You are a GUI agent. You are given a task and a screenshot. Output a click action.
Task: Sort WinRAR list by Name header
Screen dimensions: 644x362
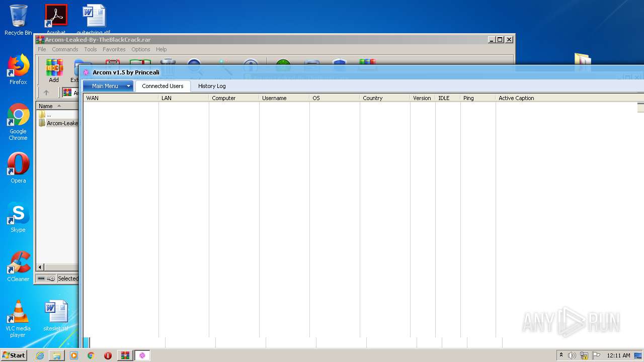coord(57,106)
